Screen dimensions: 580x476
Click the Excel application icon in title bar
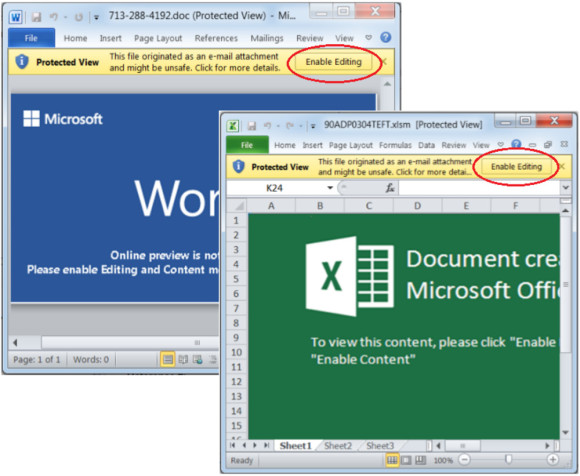pos(233,126)
